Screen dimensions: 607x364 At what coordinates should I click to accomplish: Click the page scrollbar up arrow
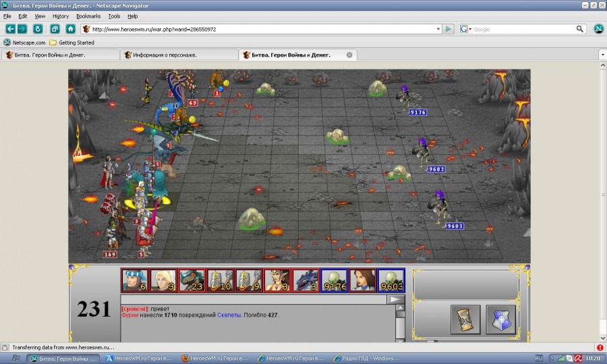tap(603, 66)
